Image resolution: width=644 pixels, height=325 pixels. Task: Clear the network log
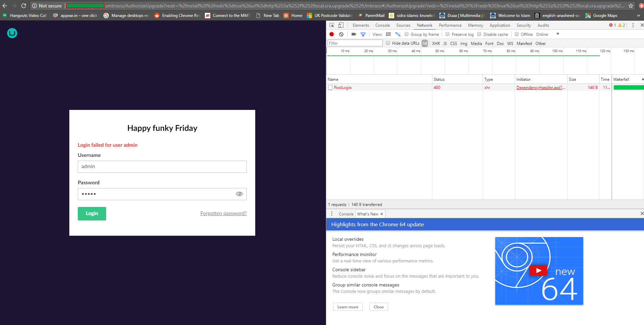341,34
